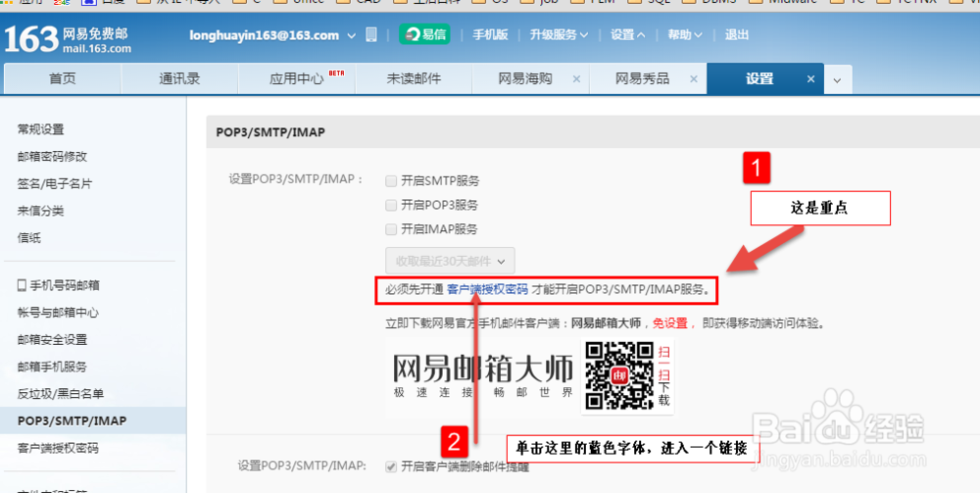Click the red 免设置 link

coord(670,323)
